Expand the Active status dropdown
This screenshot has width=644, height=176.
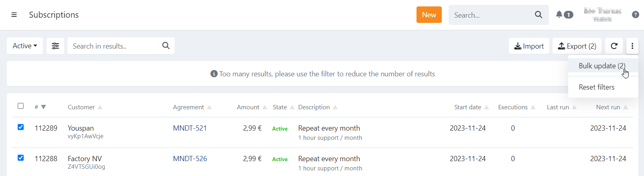click(x=25, y=46)
